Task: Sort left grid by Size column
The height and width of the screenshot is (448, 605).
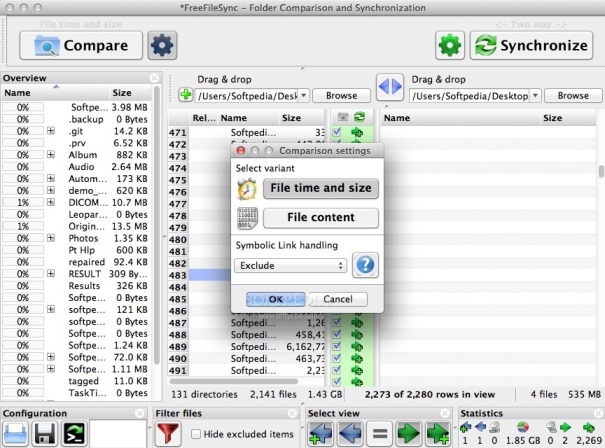Action: (x=302, y=118)
